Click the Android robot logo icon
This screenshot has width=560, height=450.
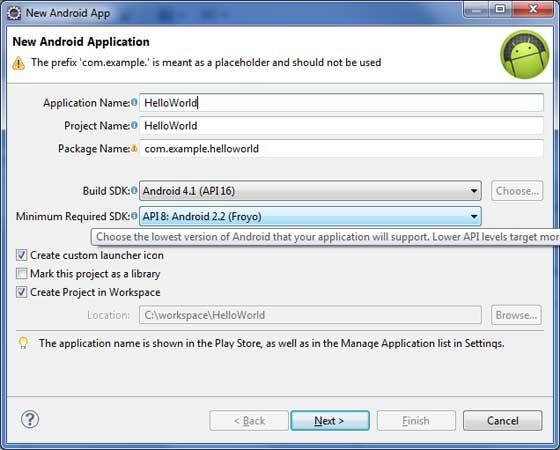point(524,54)
